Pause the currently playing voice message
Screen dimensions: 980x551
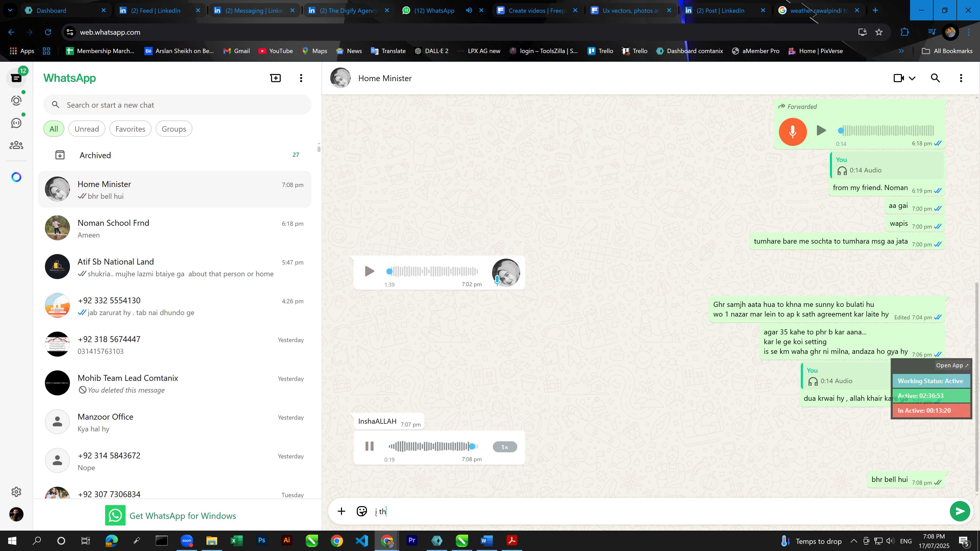click(x=369, y=446)
